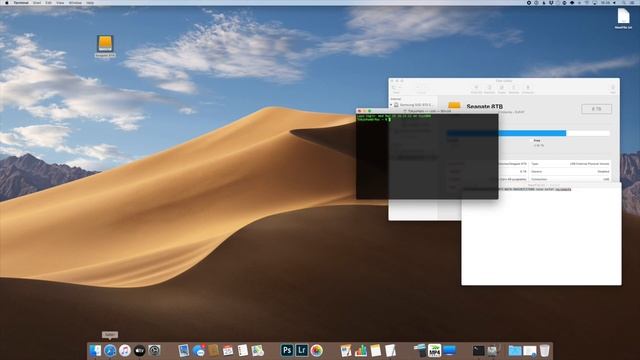Open Finder from the Dock

tap(95, 350)
